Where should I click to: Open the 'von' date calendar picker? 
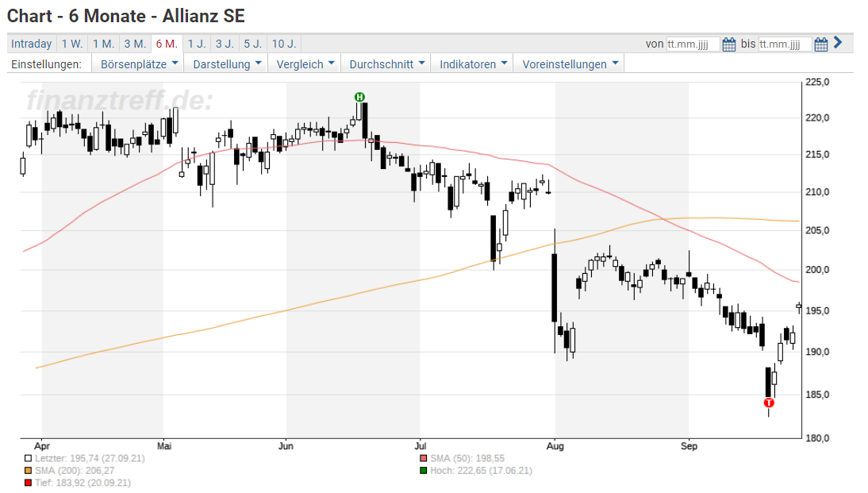click(x=729, y=44)
